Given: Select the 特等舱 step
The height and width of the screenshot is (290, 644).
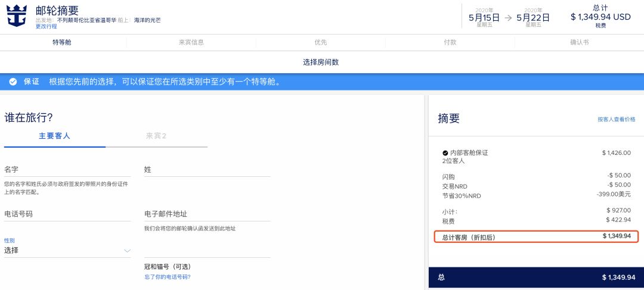Looking at the screenshot, I should pos(62,42).
